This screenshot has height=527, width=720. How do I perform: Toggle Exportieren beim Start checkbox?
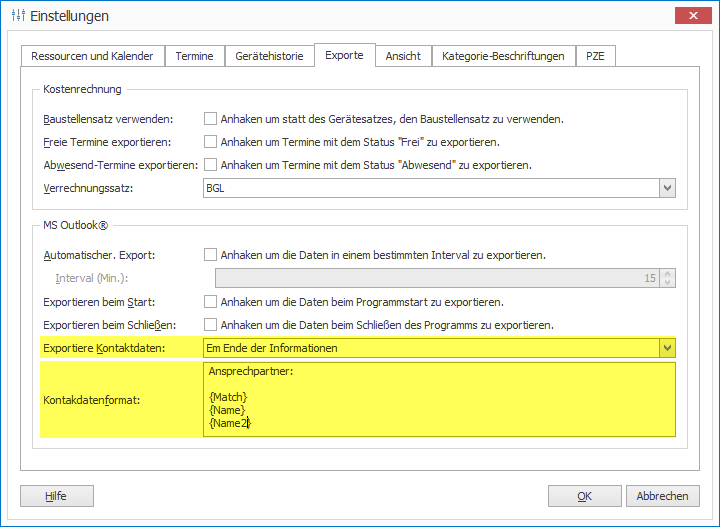tap(210, 302)
